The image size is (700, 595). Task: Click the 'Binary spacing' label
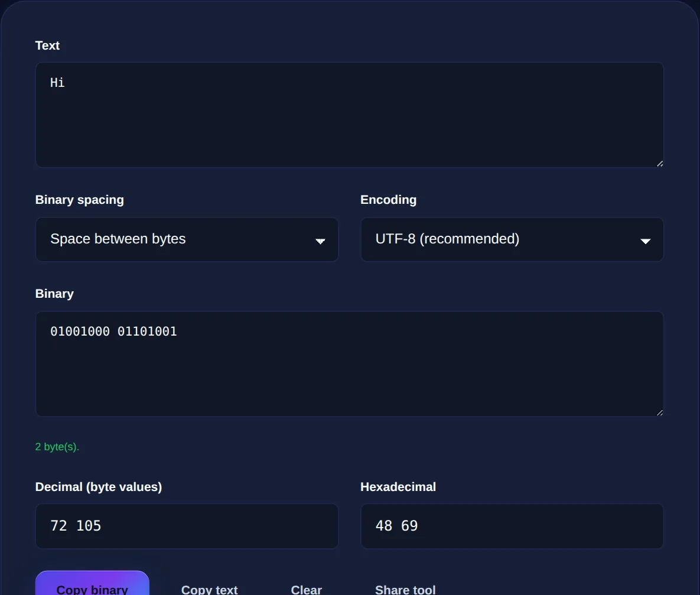point(80,200)
